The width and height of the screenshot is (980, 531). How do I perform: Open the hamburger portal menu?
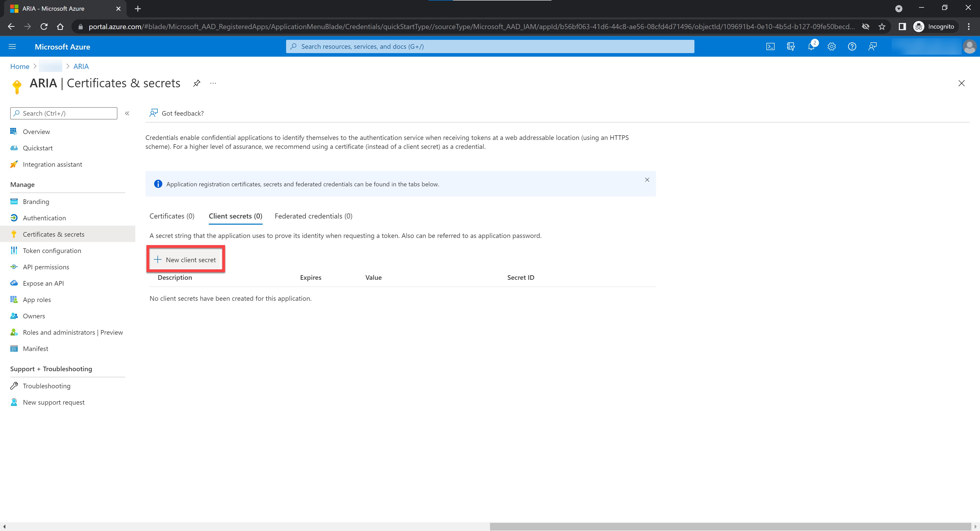[12, 46]
